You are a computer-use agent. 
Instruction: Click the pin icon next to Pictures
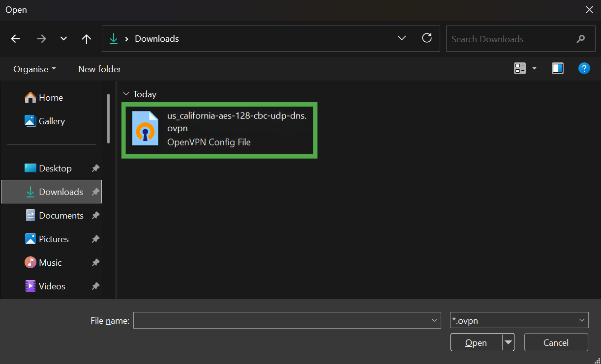coord(95,239)
